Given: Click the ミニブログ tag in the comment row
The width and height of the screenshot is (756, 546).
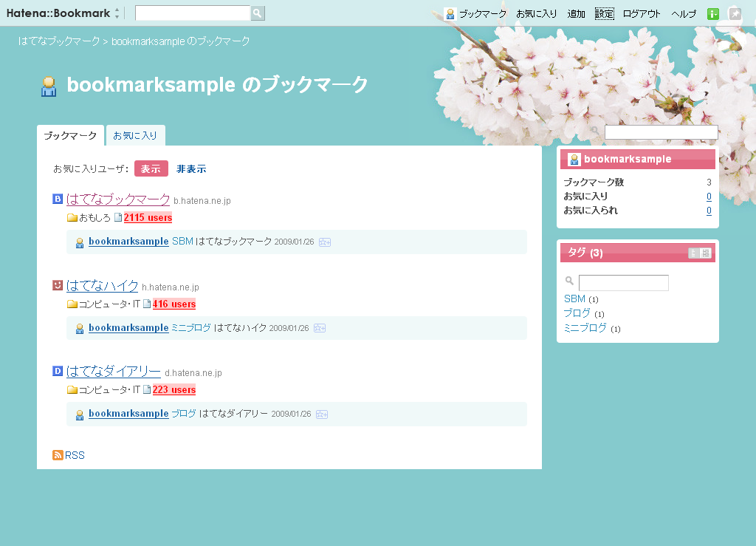Looking at the screenshot, I should tap(191, 327).
